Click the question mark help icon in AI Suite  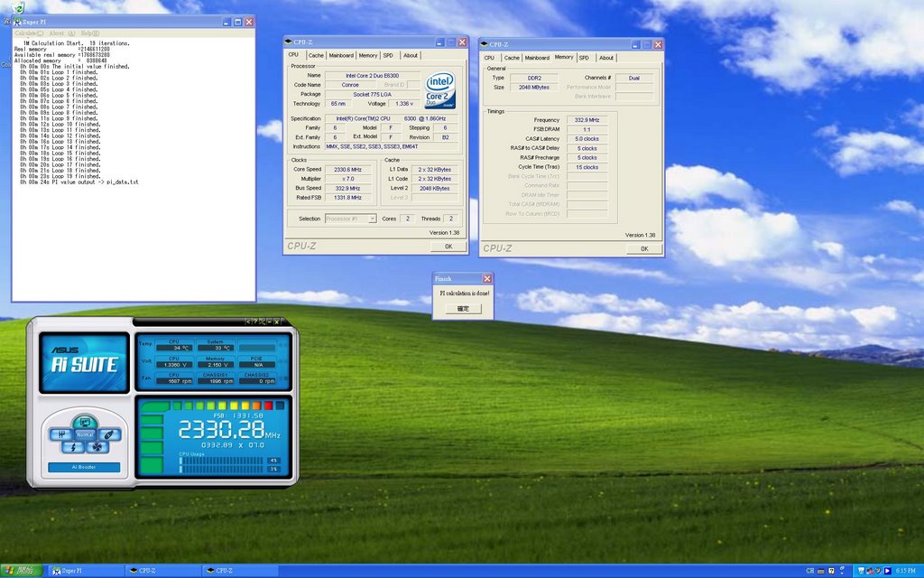tap(254, 322)
